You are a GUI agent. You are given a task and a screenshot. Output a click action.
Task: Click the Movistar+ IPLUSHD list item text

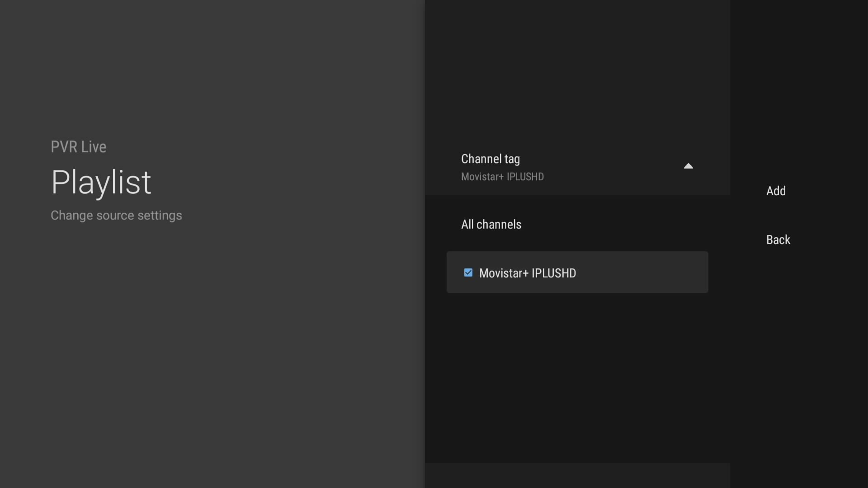528,273
